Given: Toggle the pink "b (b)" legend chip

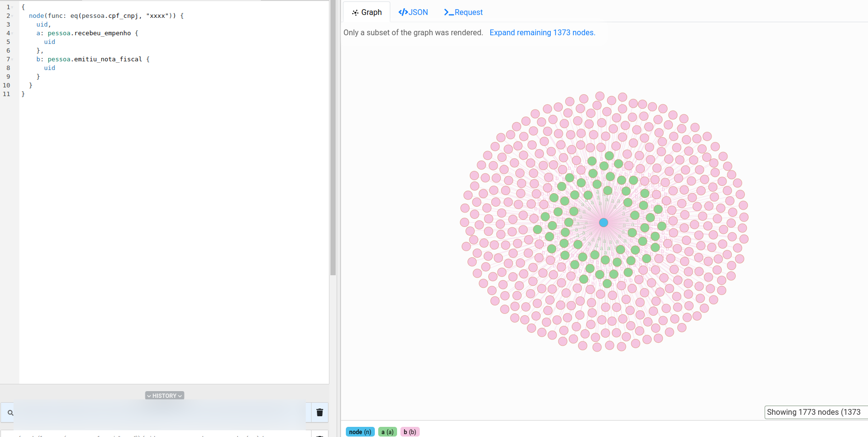Looking at the screenshot, I should pos(410,432).
